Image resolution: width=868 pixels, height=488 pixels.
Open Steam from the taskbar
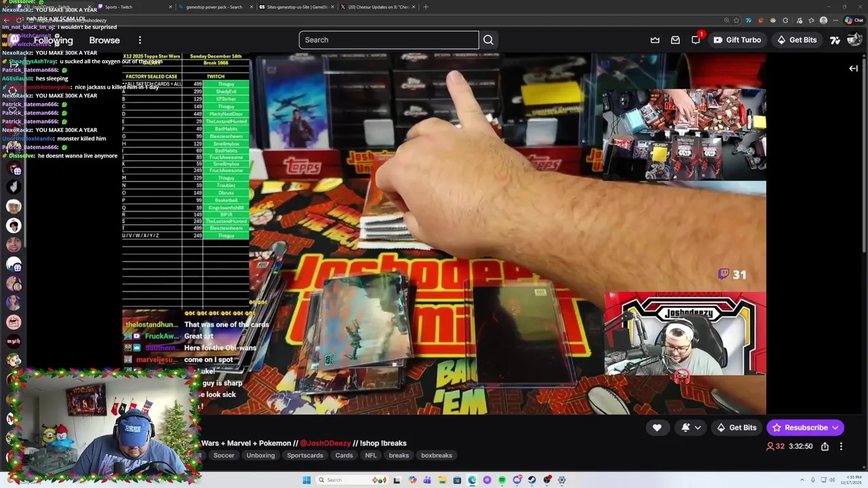coord(532,480)
